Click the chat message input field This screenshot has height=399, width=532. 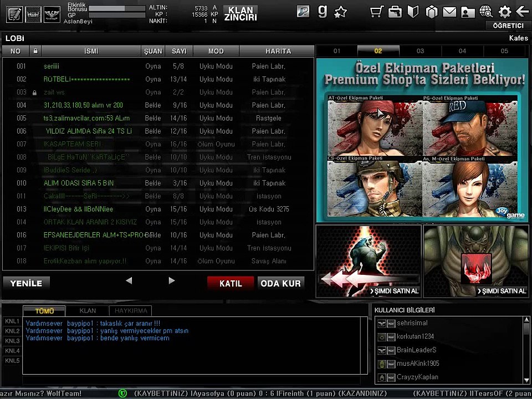191,380
